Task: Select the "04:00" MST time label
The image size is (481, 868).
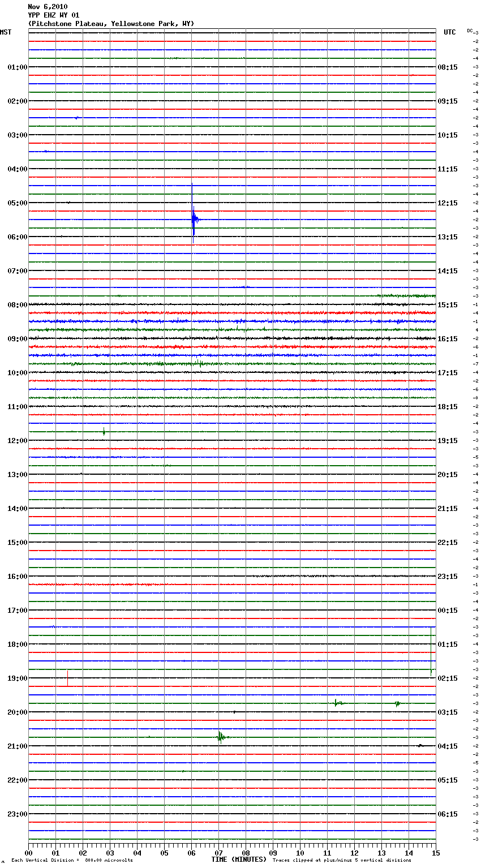Action: pos(18,169)
